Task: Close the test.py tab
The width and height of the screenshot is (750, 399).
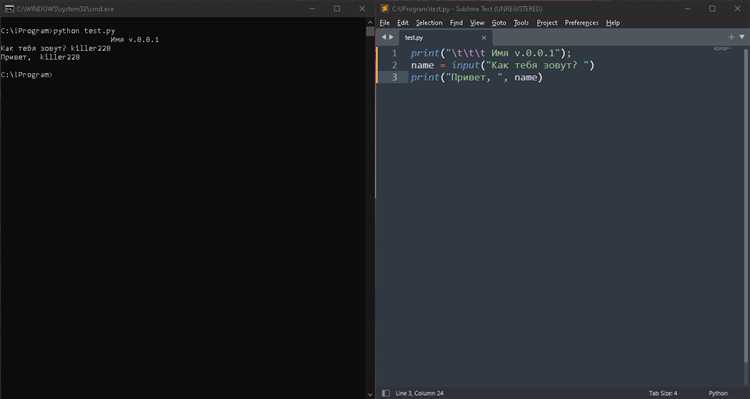Action: click(x=484, y=37)
